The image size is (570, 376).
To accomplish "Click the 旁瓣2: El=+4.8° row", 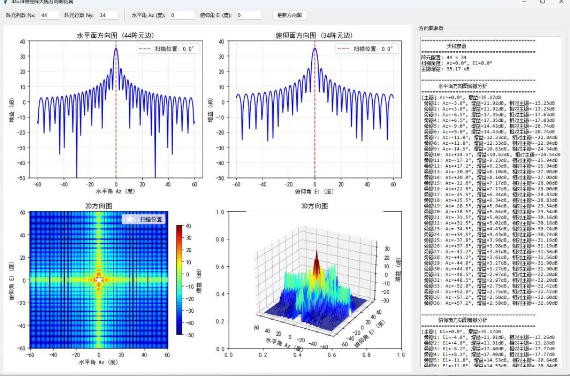I will (489, 343).
